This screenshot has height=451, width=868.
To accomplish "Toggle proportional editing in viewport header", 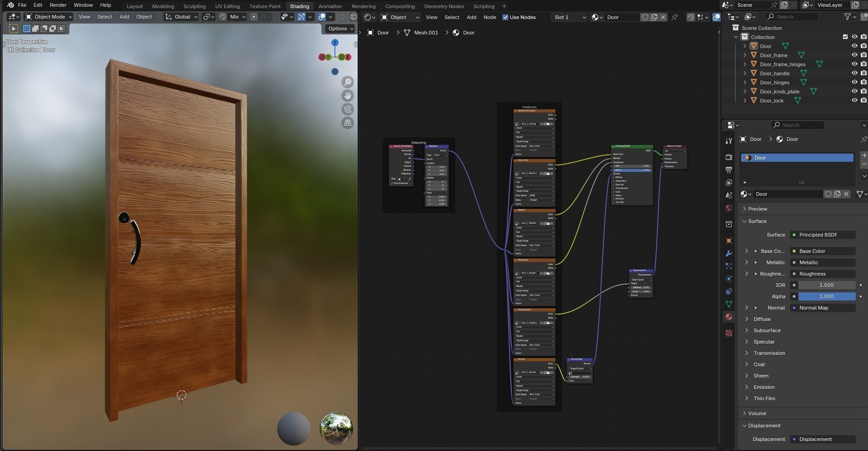I will click(x=254, y=17).
